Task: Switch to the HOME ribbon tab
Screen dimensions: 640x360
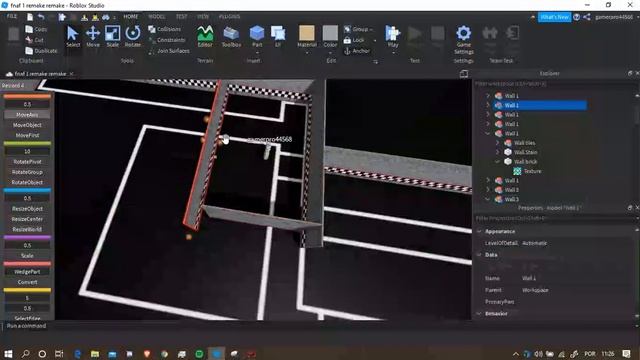Action: coord(131,17)
